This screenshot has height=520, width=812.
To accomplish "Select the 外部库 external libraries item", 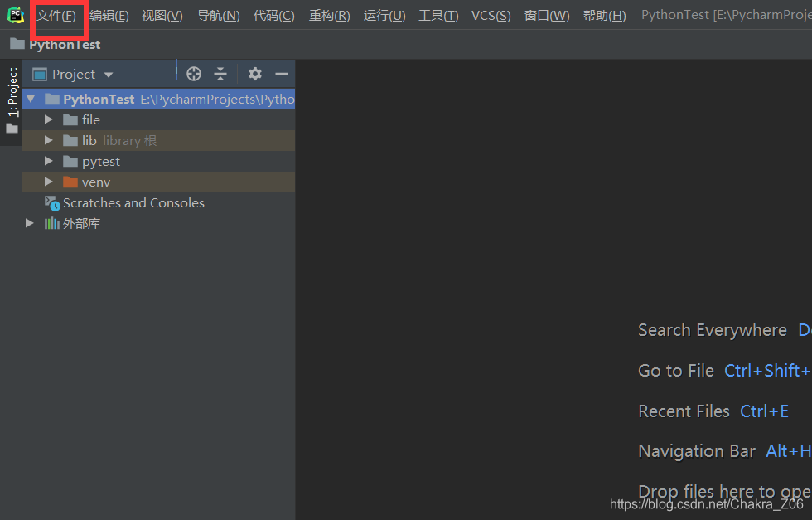I will tap(158, 223).
